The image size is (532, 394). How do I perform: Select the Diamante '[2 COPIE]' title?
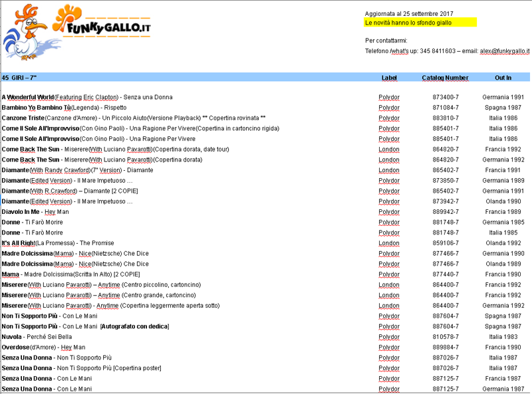coord(70,191)
